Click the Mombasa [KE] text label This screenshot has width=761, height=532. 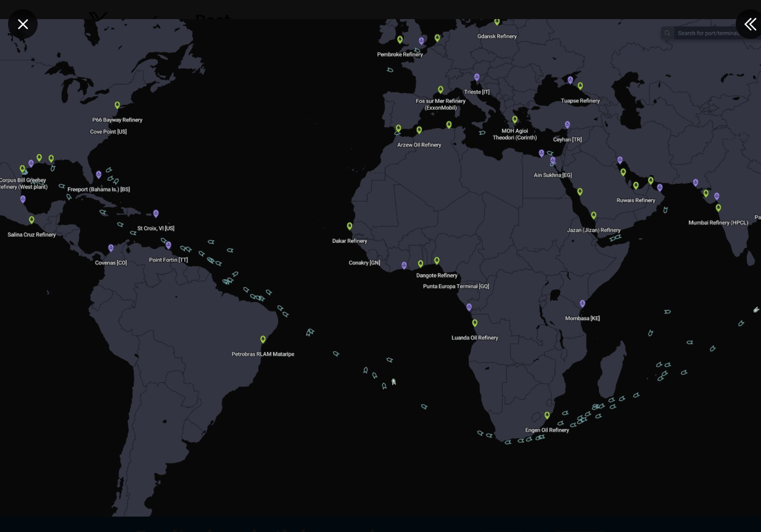582,319
